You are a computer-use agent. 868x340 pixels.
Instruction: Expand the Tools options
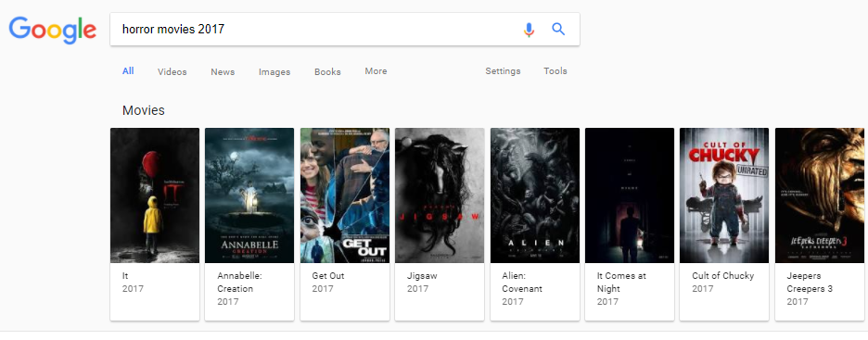pyautogui.click(x=555, y=71)
